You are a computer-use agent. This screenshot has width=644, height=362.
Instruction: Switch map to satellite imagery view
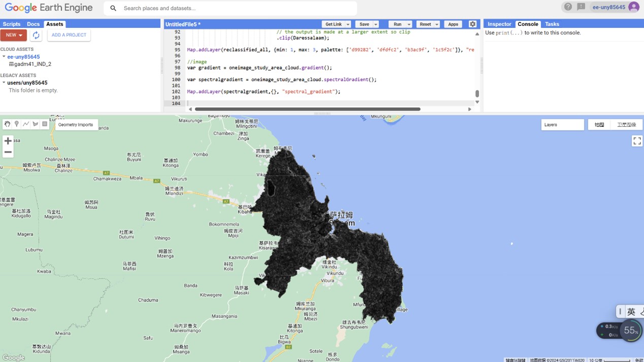(626, 125)
